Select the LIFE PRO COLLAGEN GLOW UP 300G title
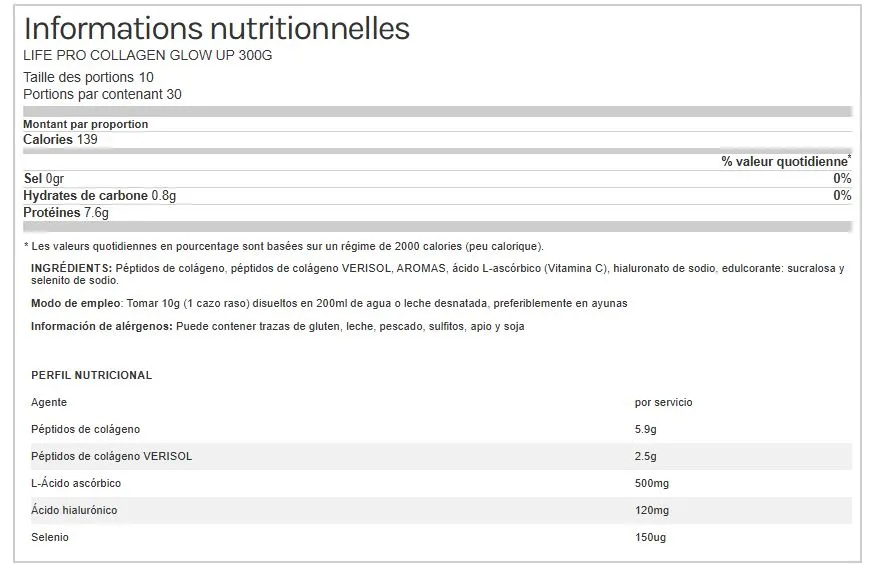Screen dimensions: 871x571 [x=148, y=56]
